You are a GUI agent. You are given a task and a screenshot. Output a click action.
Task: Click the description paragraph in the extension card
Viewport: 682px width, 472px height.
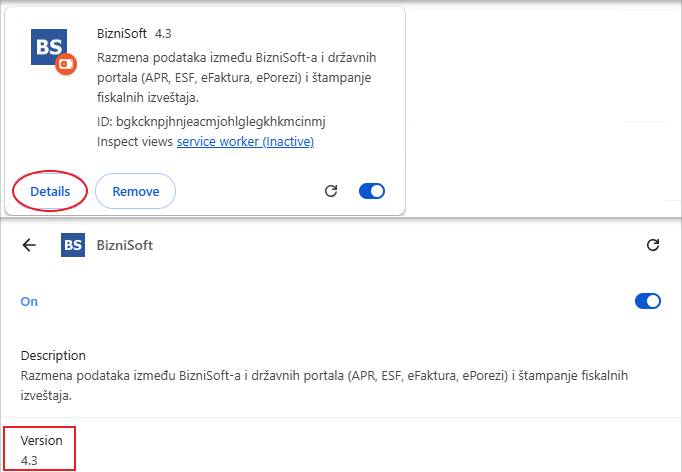coord(237,77)
